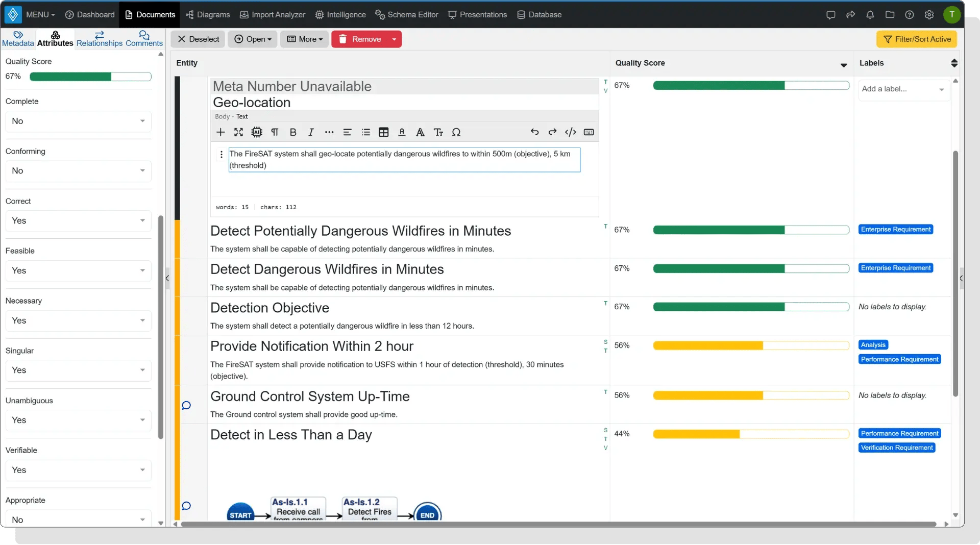Open Intelligence in the top navigation

pyautogui.click(x=340, y=15)
